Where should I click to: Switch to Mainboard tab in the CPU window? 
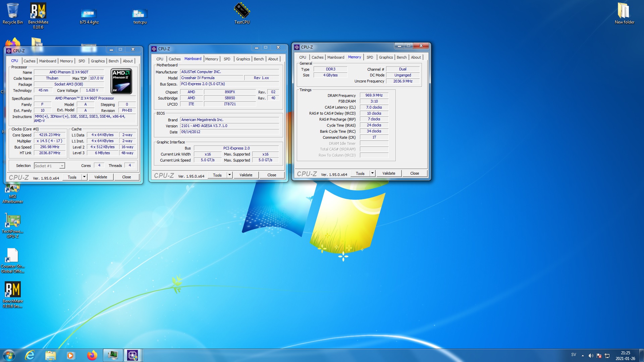click(x=48, y=61)
